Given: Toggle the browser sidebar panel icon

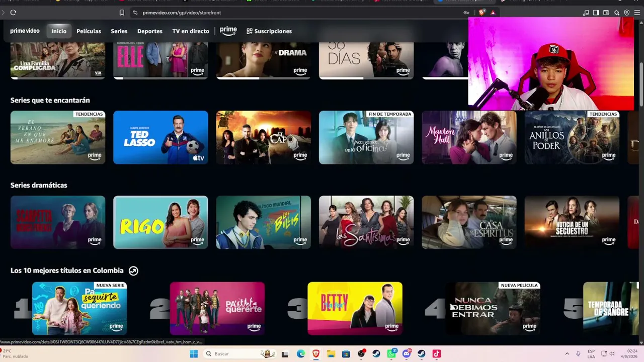Looking at the screenshot, I should point(596,13).
